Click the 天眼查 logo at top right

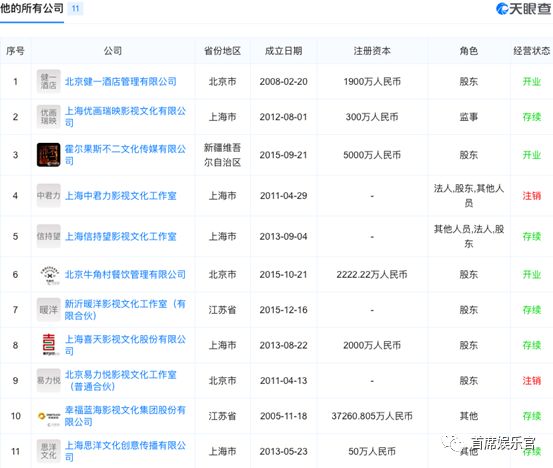click(x=523, y=9)
